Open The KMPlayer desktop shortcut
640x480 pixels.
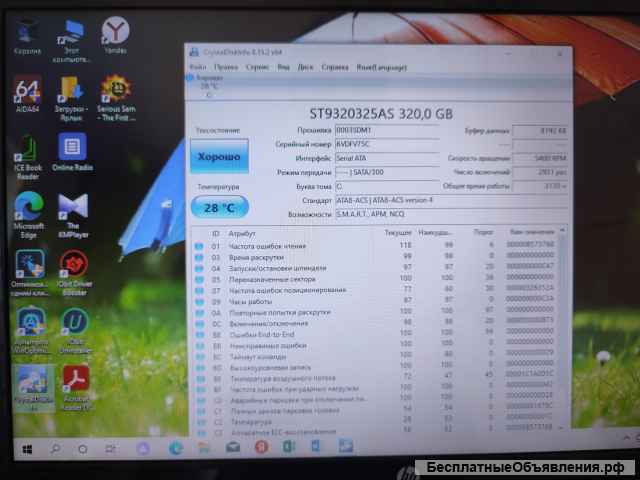[73, 216]
